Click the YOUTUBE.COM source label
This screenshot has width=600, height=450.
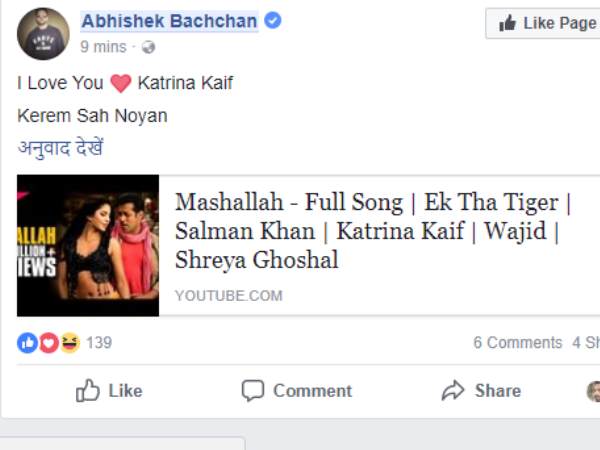(x=228, y=296)
